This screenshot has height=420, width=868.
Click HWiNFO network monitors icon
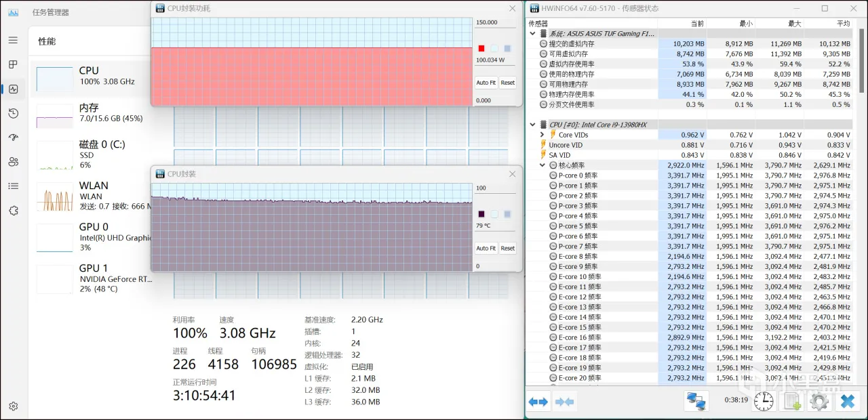696,401
